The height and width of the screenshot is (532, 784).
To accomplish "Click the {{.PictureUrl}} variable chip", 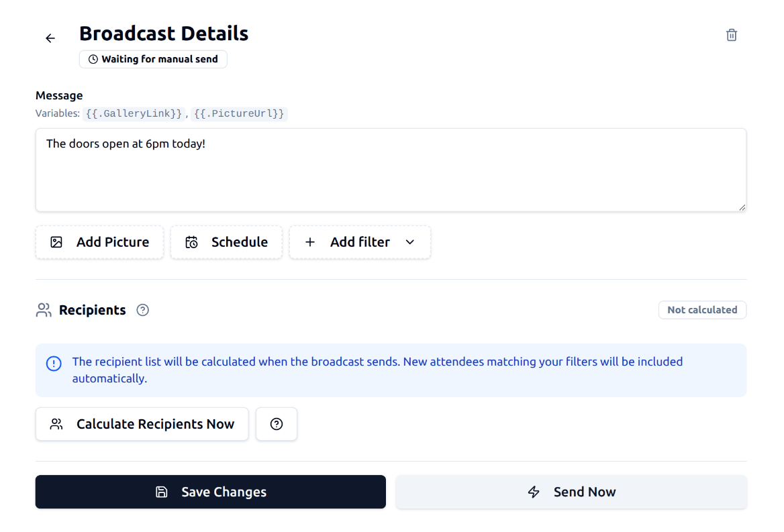I will coord(239,114).
